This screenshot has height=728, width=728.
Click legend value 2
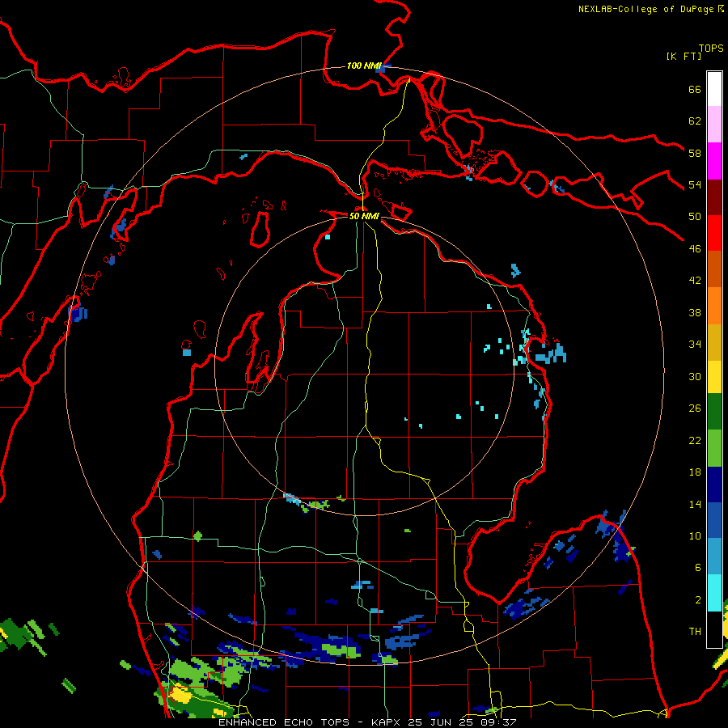tap(697, 600)
